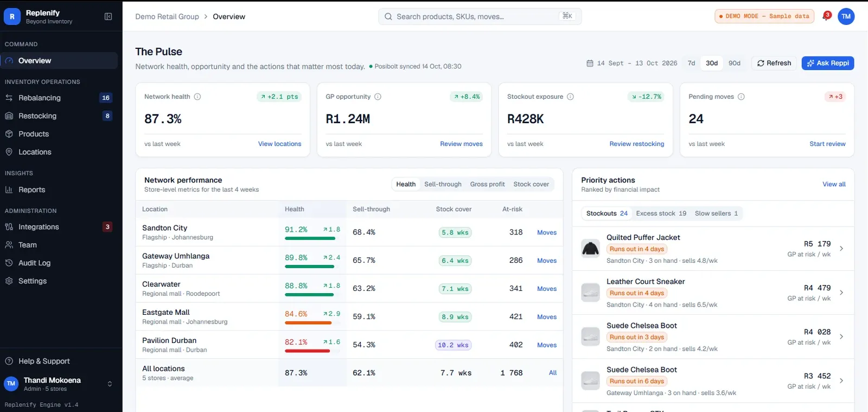Select the 90d time range

tap(735, 63)
